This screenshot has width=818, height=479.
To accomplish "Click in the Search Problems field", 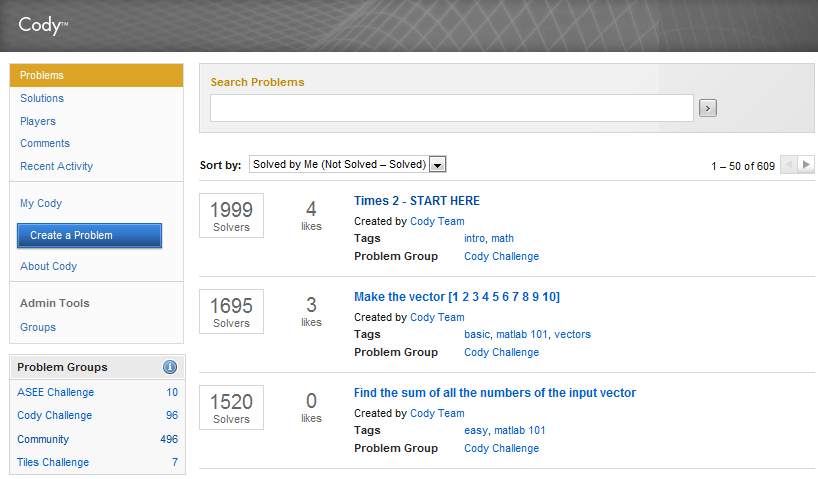I will click(x=451, y=108).
